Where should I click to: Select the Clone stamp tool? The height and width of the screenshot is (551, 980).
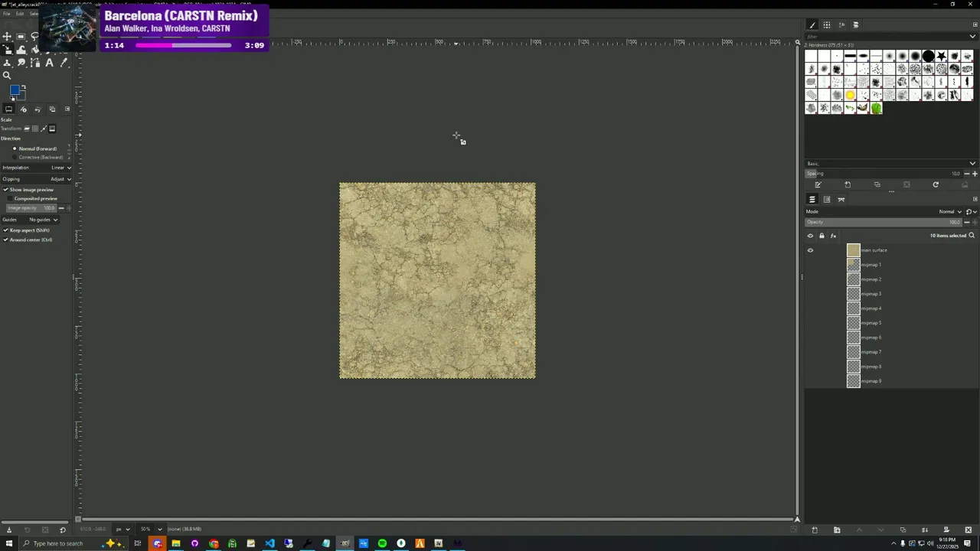click(7, 63)
